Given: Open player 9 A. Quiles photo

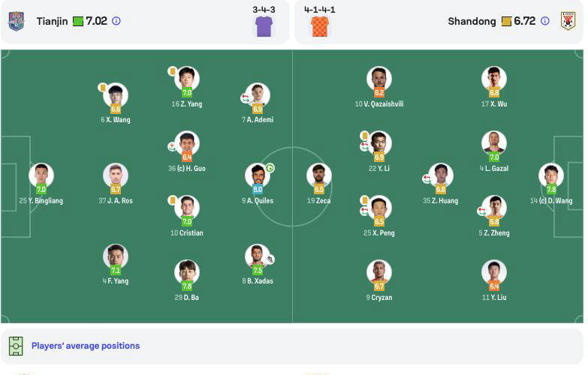Looking at the screenshot, I should 258,175.
